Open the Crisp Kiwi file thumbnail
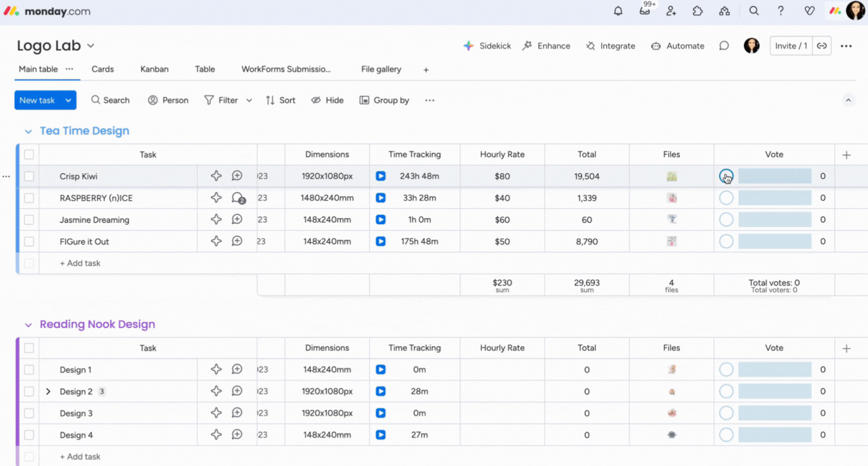The height and width of the screenshot is (466, 868). (x=671, y=176)
